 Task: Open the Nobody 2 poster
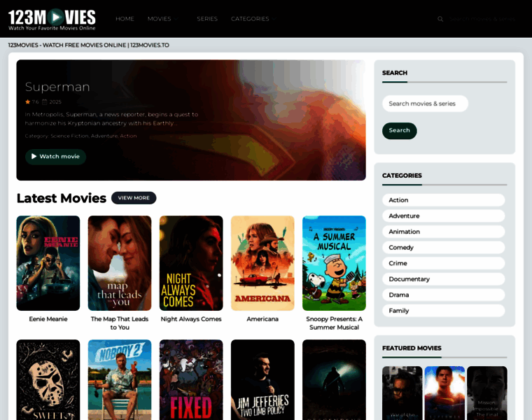click(120, 379)
